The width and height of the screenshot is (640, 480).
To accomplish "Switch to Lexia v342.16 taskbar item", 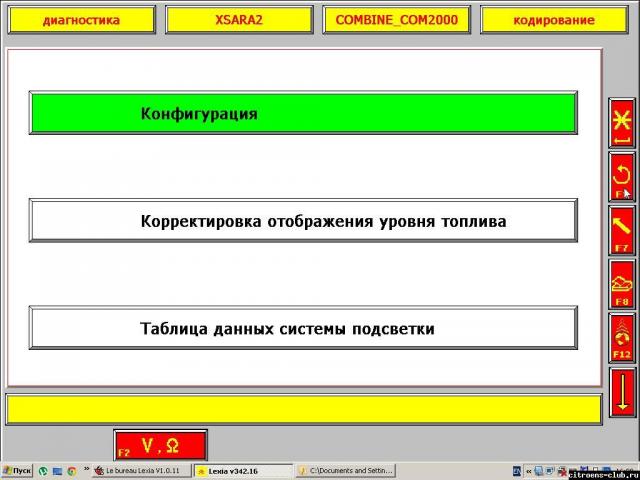I will click(x=243, y=471).
